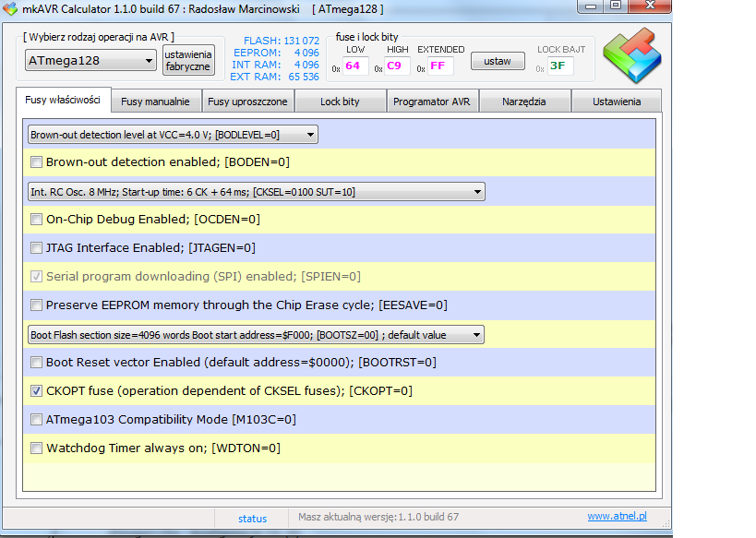
Task: Open the Lock bity tab
Action: pos(340,102)
